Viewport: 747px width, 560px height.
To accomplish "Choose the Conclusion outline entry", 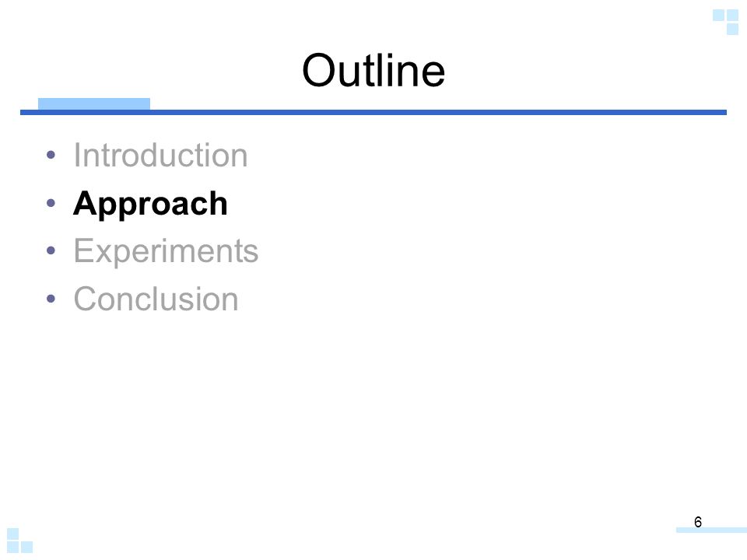I will pos(156,299).
